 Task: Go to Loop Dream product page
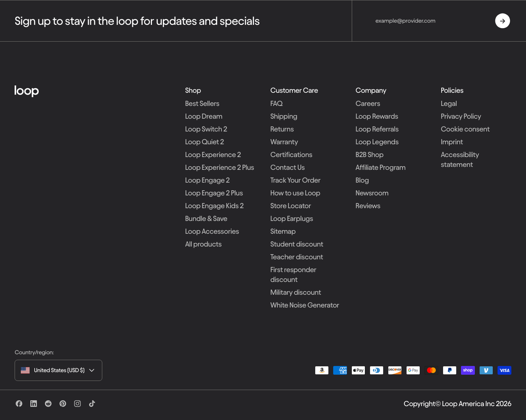pos(203,116)
